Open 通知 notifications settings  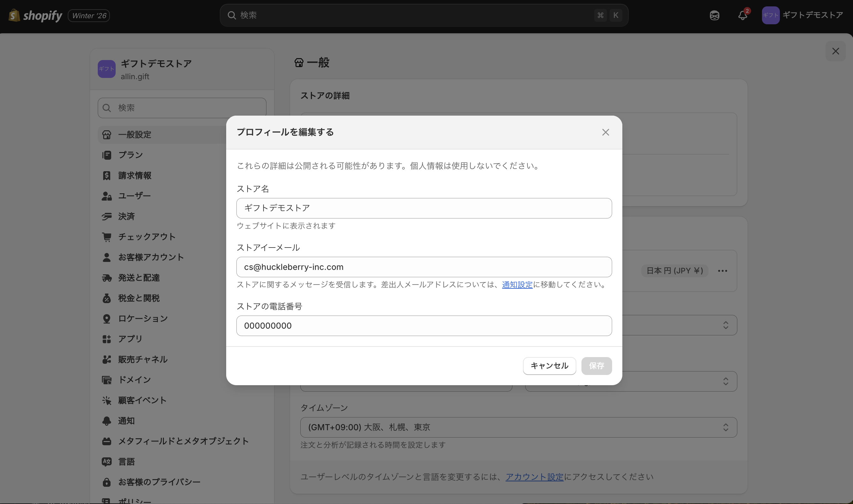pos(127,421)
